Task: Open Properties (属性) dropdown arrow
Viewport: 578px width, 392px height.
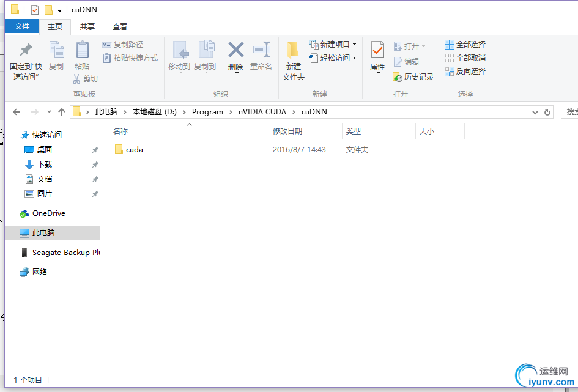Action: click(378, 73)
